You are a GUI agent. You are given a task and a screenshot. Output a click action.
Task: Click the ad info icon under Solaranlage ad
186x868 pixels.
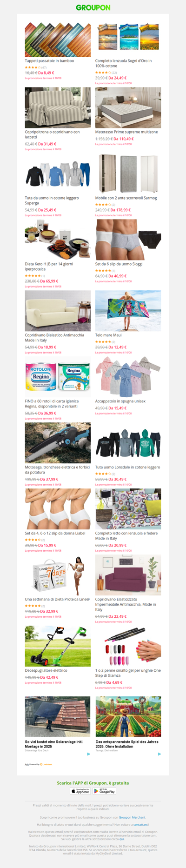click(89, 754)
